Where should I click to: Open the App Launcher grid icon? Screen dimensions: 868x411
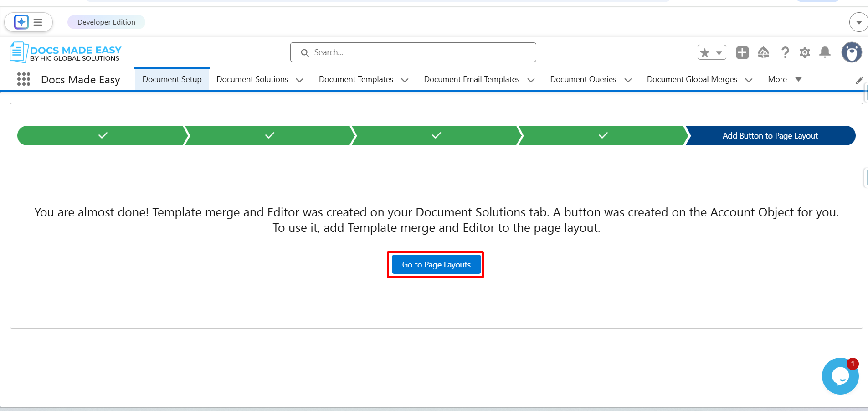[x=24, y=79]
